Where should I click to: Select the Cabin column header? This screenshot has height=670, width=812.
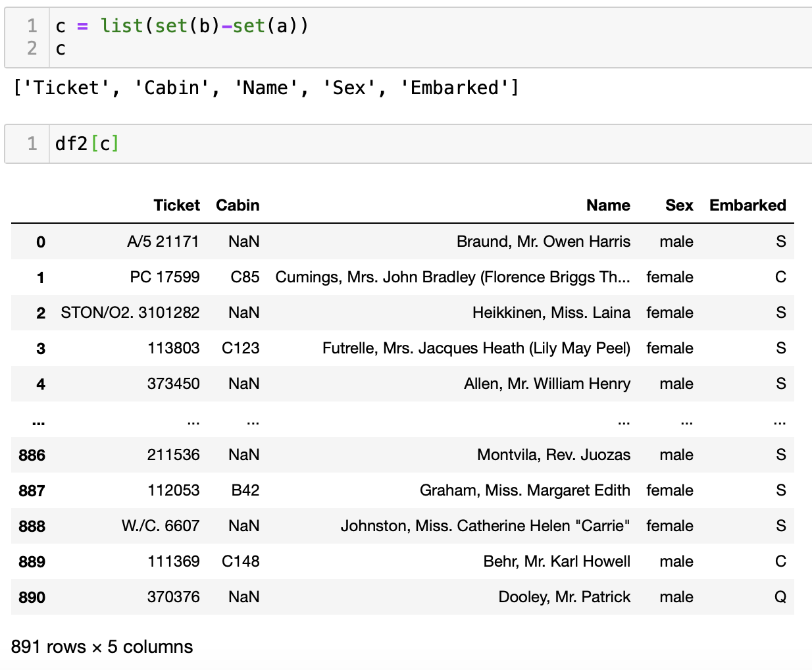click(x=238, y=205)
